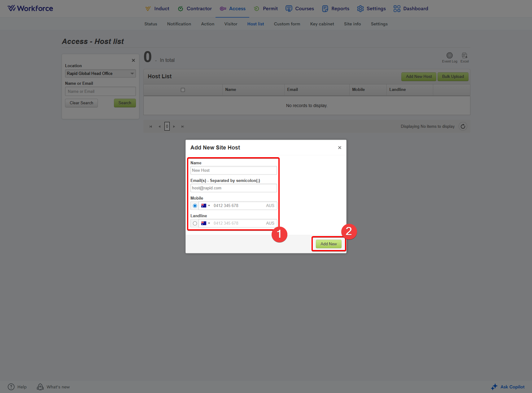Go to Dashboard grid icon

pyautogui.click(x=397, y=9)
